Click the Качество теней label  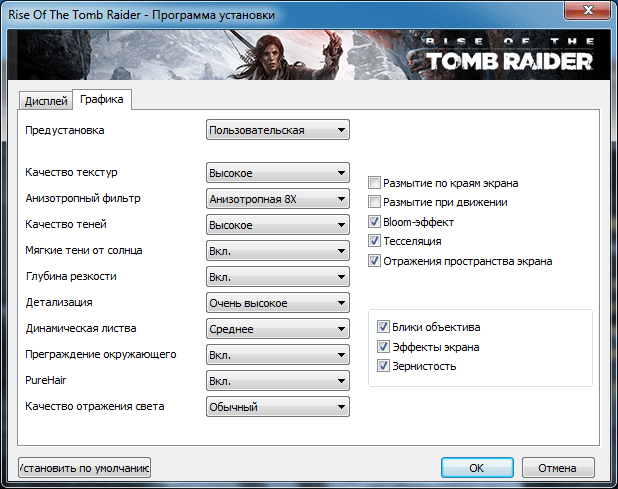tap(66, 224)
